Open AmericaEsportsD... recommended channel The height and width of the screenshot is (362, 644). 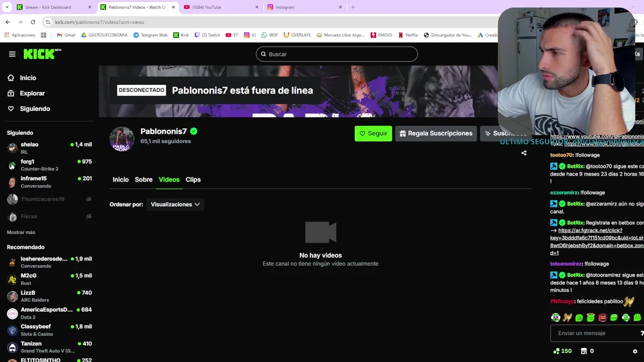point(49,313)
